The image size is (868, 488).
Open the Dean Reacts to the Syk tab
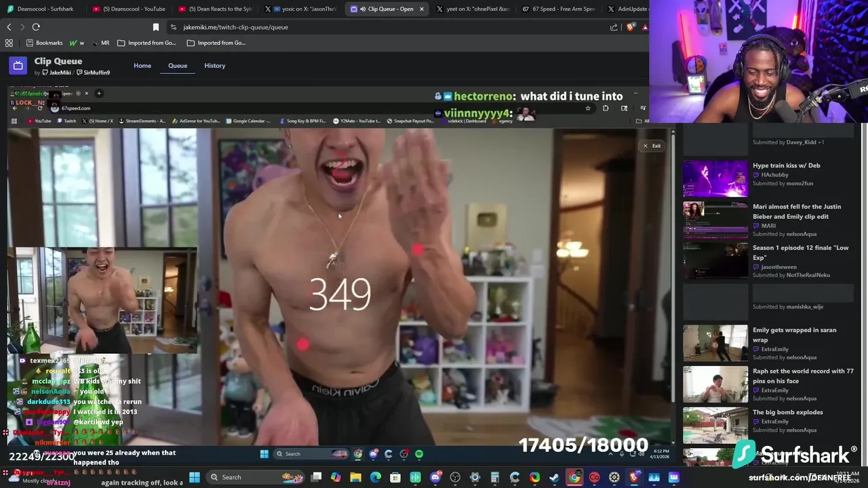pos(216,9)
